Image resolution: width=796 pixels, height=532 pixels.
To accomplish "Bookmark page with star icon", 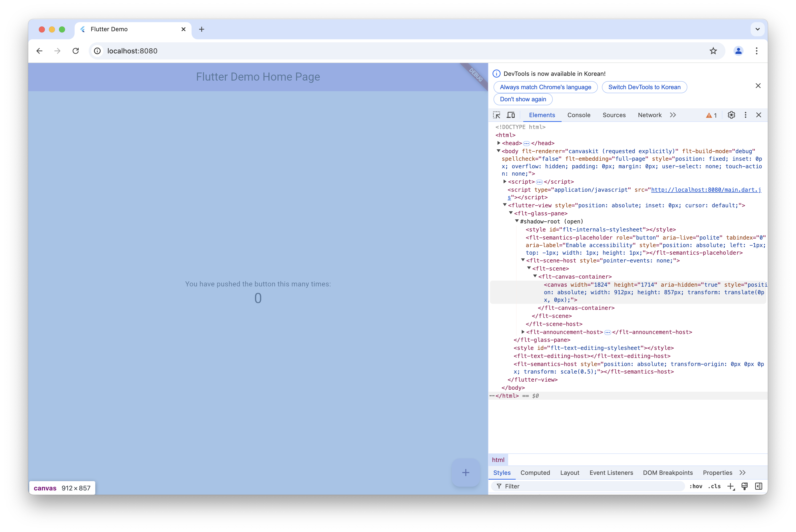I will [713, 51].
